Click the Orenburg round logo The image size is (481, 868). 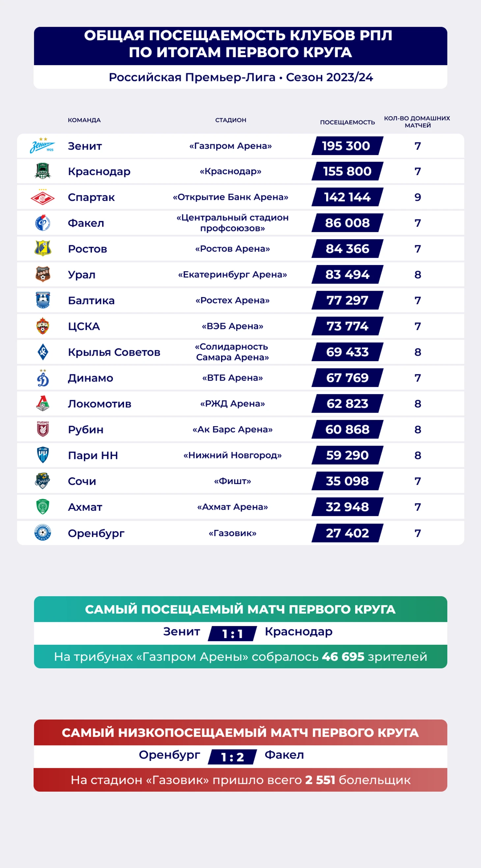42,533
